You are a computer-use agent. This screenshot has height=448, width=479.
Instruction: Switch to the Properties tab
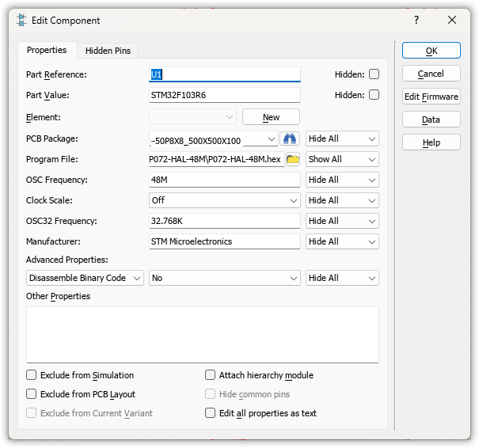click(47, 50)
